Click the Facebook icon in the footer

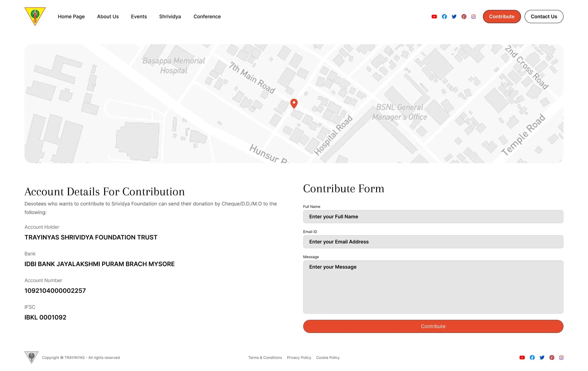(532, 358)
